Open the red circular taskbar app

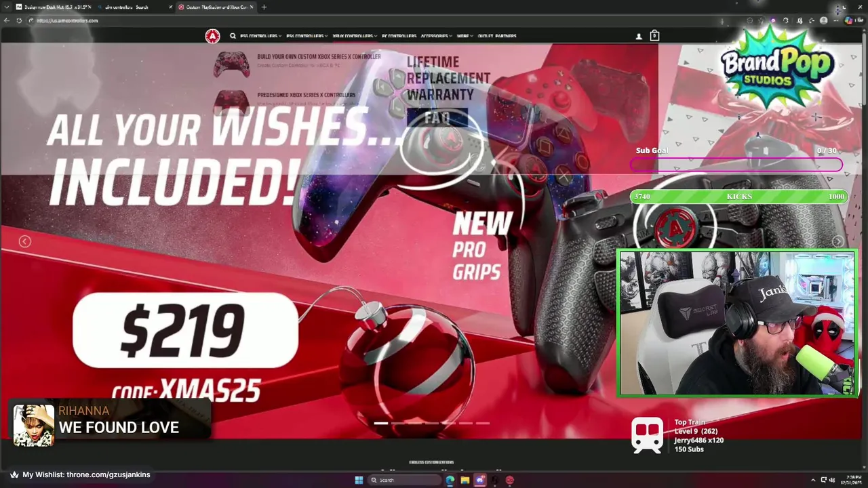[510, 480]
